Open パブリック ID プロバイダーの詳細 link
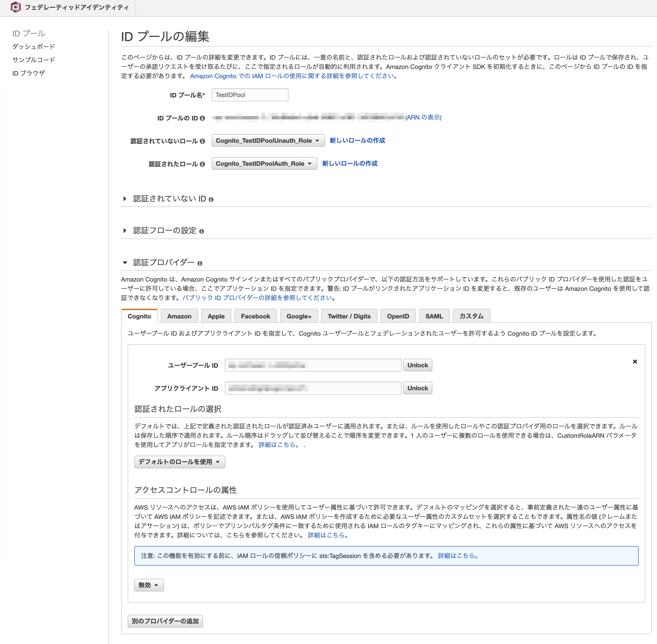657x644 pixels. pos(257,298)
